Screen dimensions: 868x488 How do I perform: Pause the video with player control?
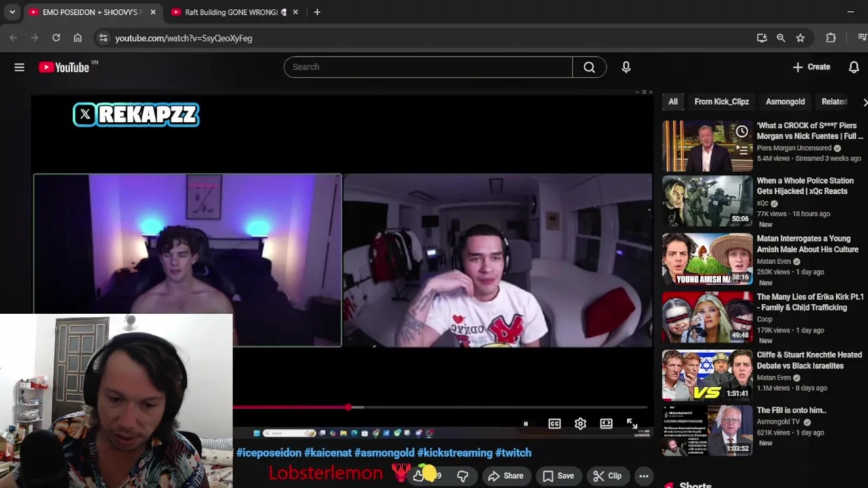tap(526, 424)
